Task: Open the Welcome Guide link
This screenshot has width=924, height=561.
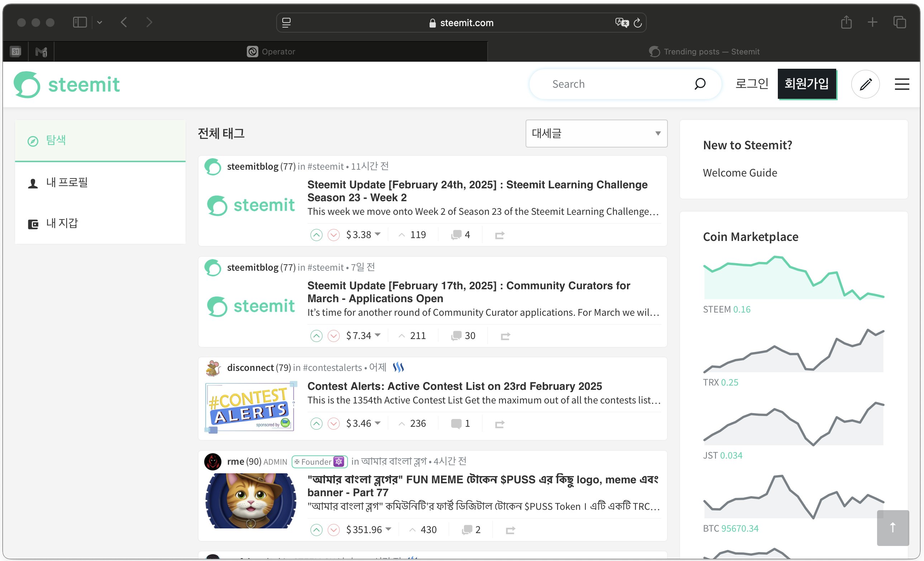Action: (x=739, y=173)
